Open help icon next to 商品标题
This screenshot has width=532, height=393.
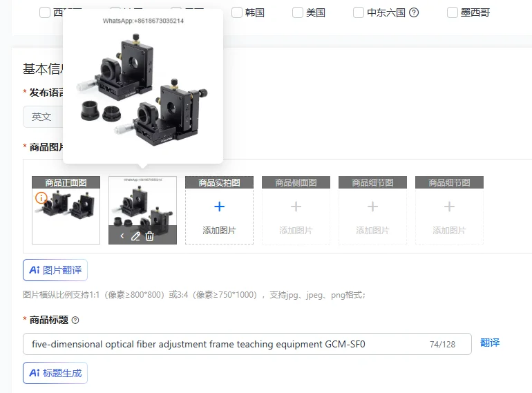coord(75,320)
